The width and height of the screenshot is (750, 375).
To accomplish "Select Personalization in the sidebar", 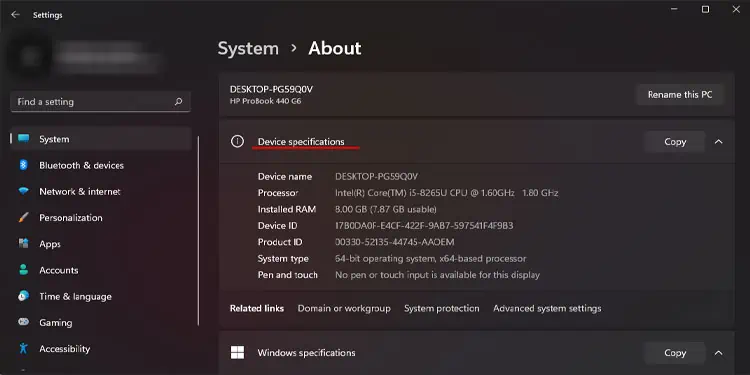I will pos(101,218).
